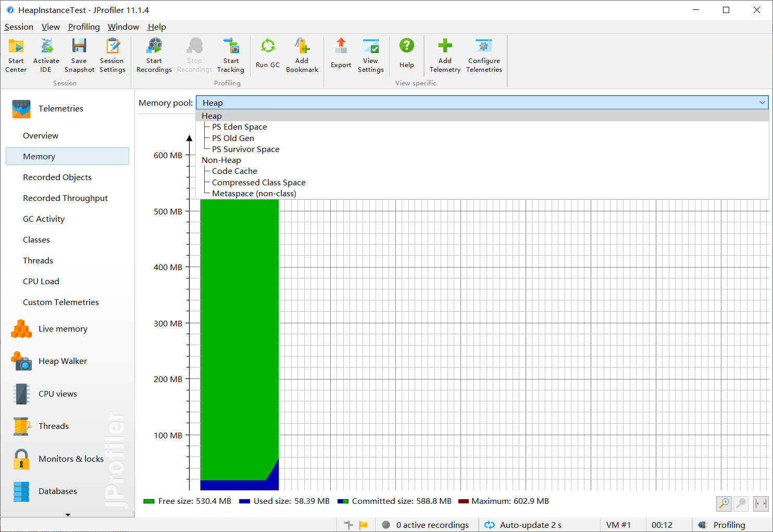Add Bookmark to telemetry

pyautogui.click(x=302, y=55)
